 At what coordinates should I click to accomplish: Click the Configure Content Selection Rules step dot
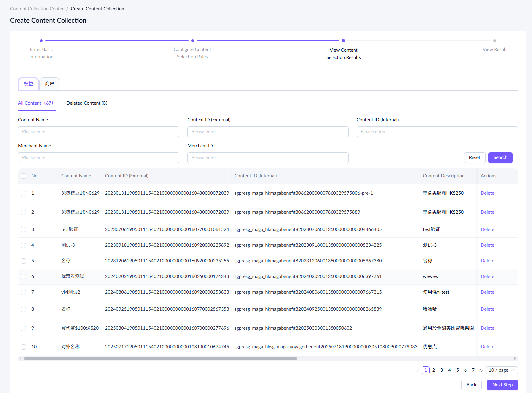pyautogui.click(x=193, y=41)
